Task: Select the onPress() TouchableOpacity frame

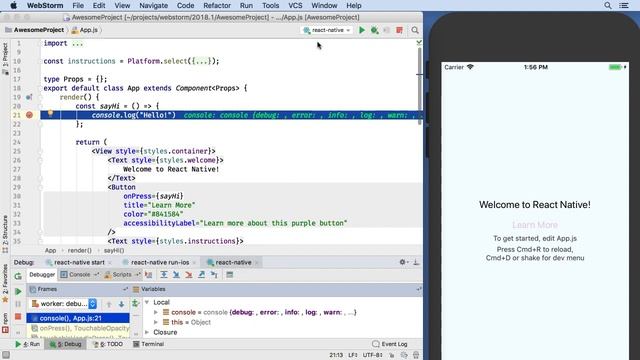Action: click(x=80, y=328)
